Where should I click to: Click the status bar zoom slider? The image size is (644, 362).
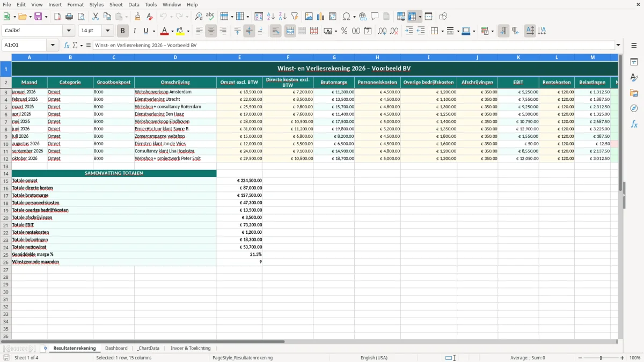pos(601,358)
